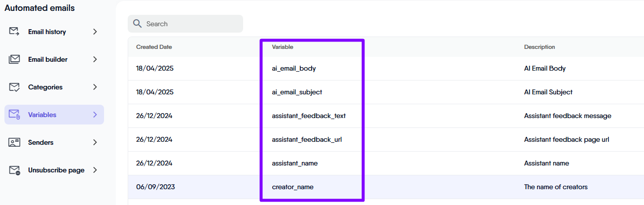
Task: Type in the Search field
Action: pos(192,24)
